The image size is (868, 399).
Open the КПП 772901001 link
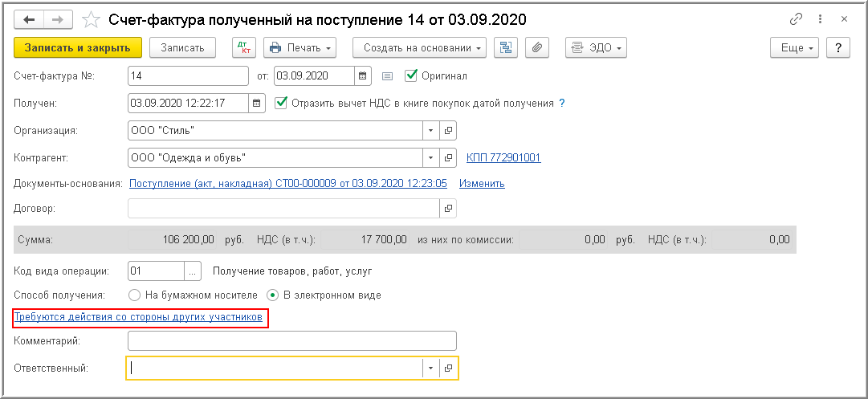coord(503,157)
